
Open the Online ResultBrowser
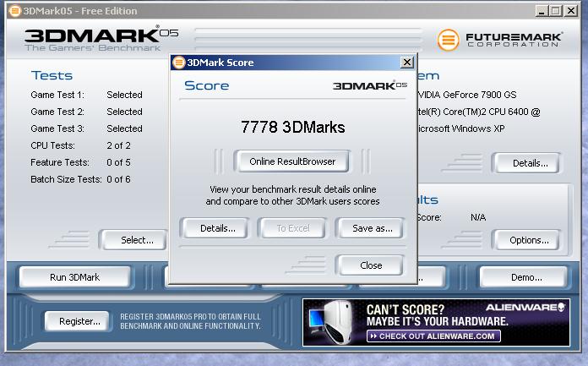tap(292, 161)
